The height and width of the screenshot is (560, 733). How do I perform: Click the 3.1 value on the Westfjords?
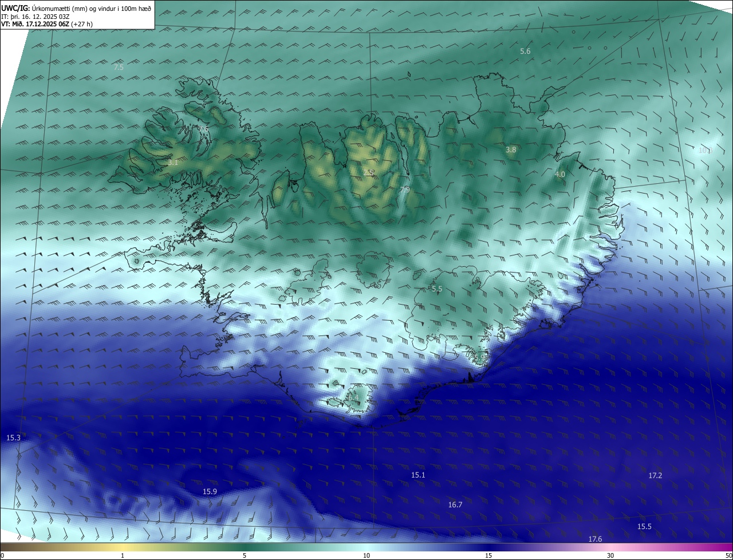pos(173,163)
